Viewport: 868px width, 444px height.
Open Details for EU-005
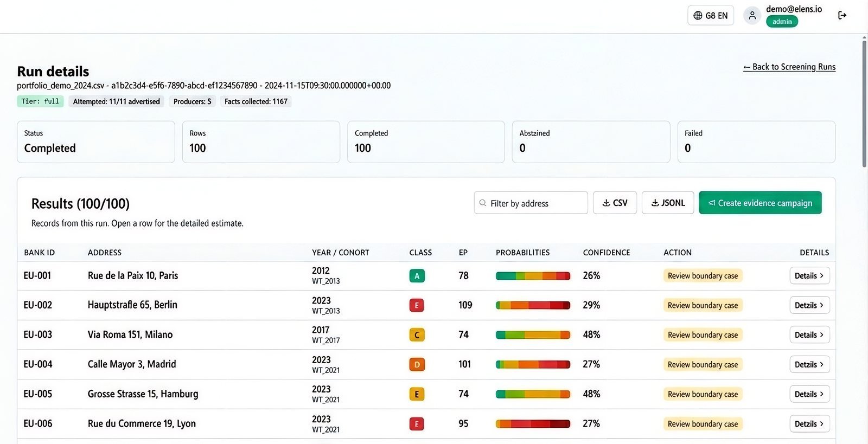tap(809, 394)
